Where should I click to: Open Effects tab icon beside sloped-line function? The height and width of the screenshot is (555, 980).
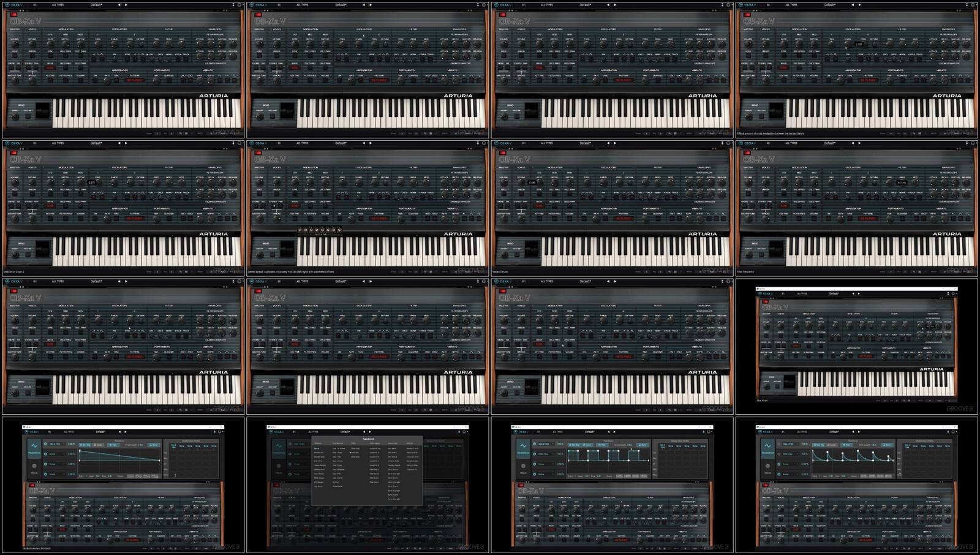point(34,468)
